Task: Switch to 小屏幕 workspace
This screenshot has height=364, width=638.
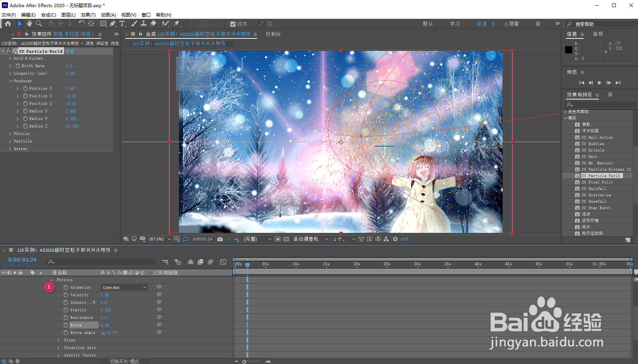Action: 511,24
